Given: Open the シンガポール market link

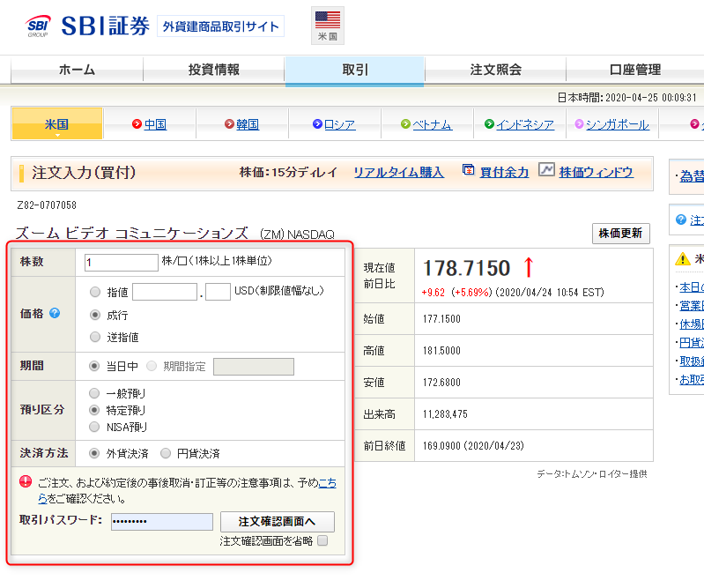Looking at the screenshot, I should pos(618,124).
